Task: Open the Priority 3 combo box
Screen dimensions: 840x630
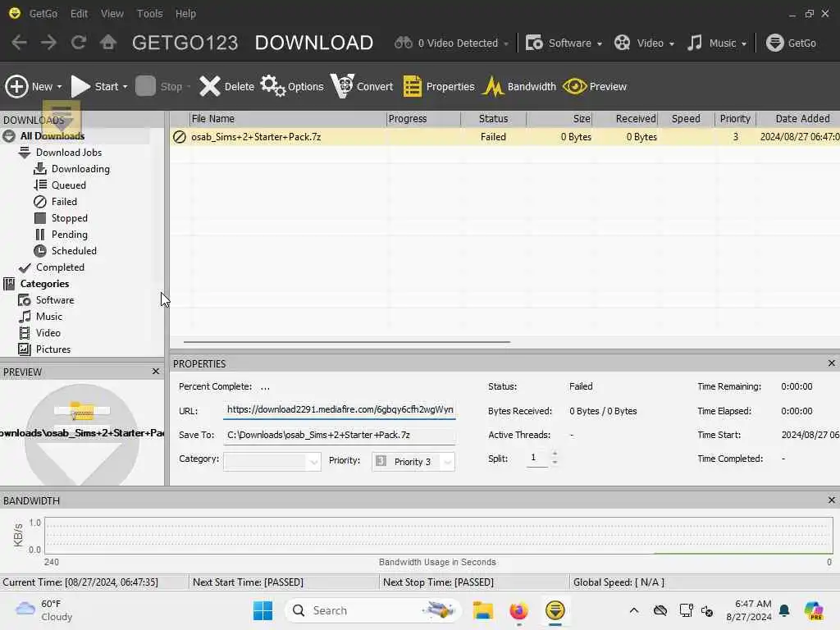Action: (x=413, y=462)
